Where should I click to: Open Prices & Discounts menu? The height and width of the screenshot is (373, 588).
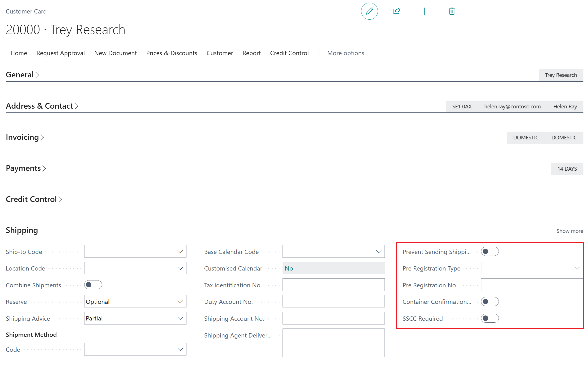pos(172,53)
